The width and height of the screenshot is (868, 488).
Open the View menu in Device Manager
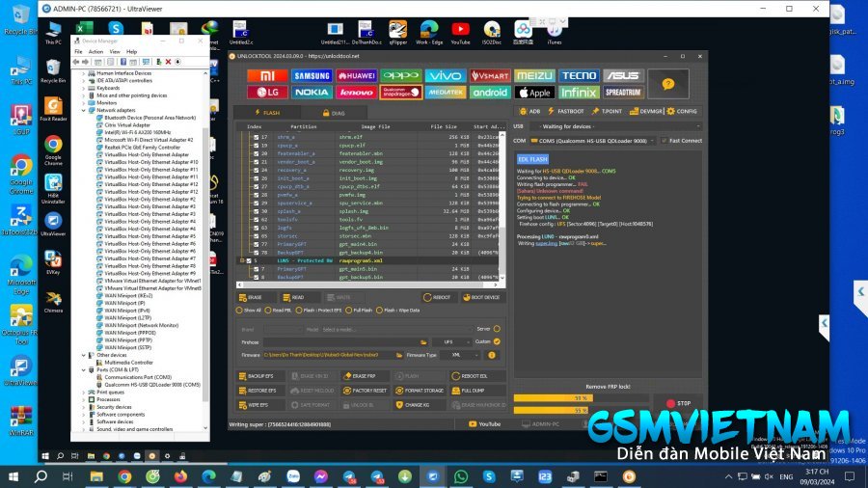115,52
